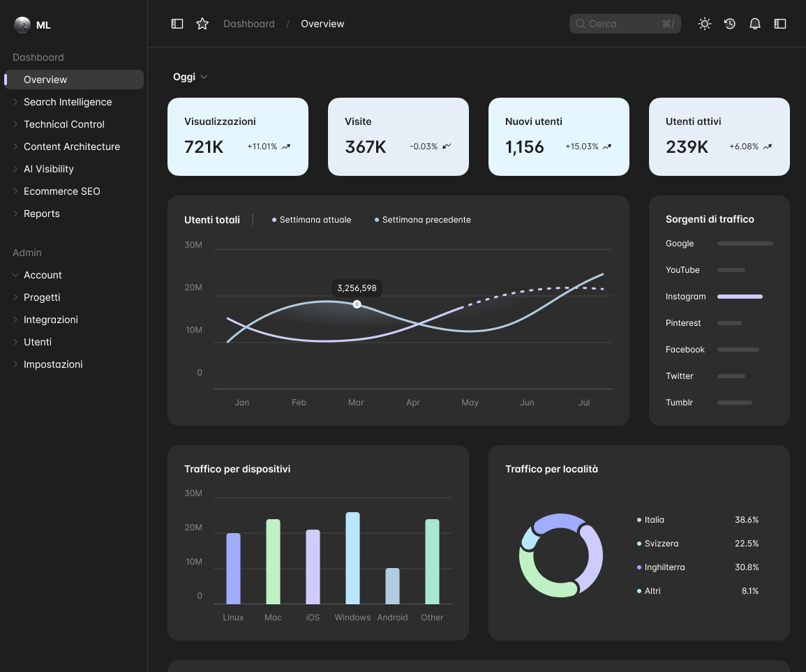The image size is (806, 672).
Task: Open notifications bell
Action: [x=755, y=24]
